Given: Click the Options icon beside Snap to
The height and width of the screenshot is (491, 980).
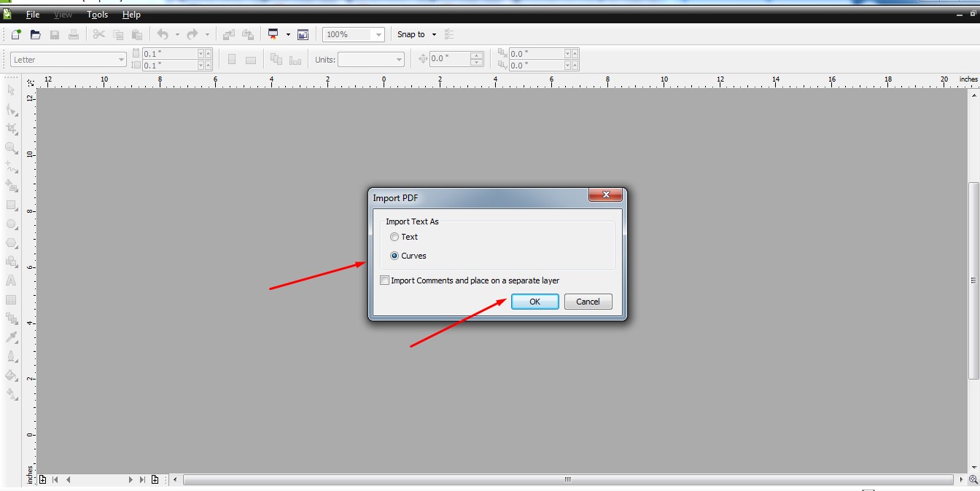Looking at the screenshot, I should [x=449, y=34].
